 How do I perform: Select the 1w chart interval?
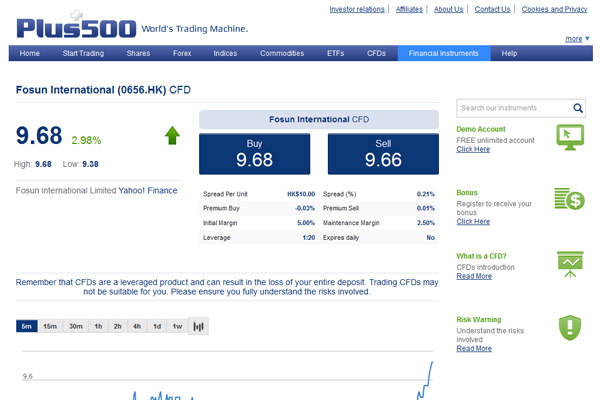[177, 326]
